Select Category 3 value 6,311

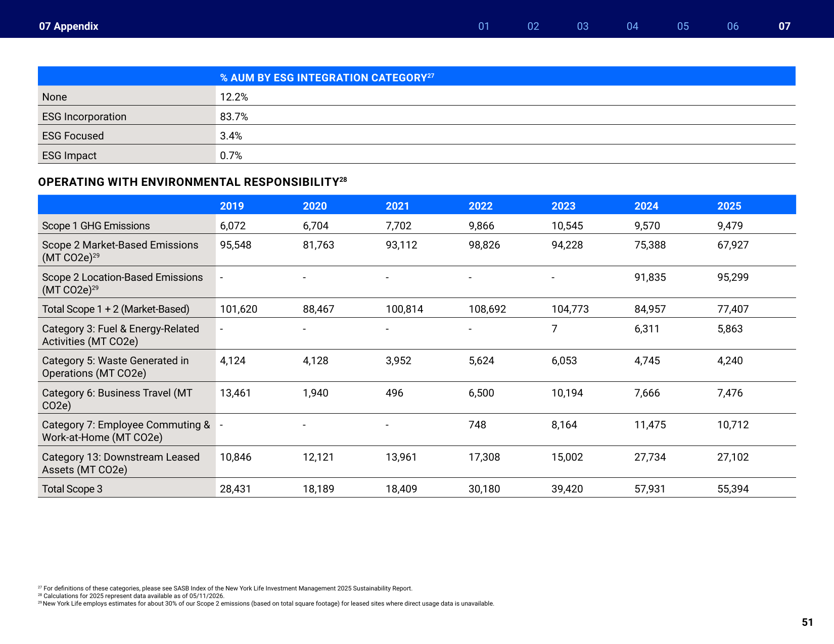pos(647,329)
